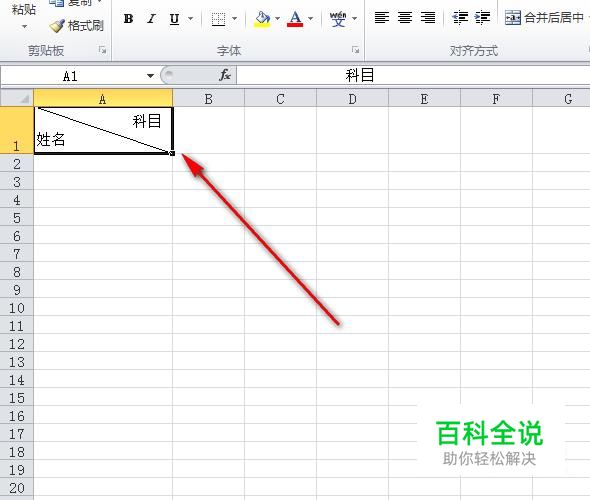Select row 8 header
This screenshot has width=590, height=500.
coord(17,271)
